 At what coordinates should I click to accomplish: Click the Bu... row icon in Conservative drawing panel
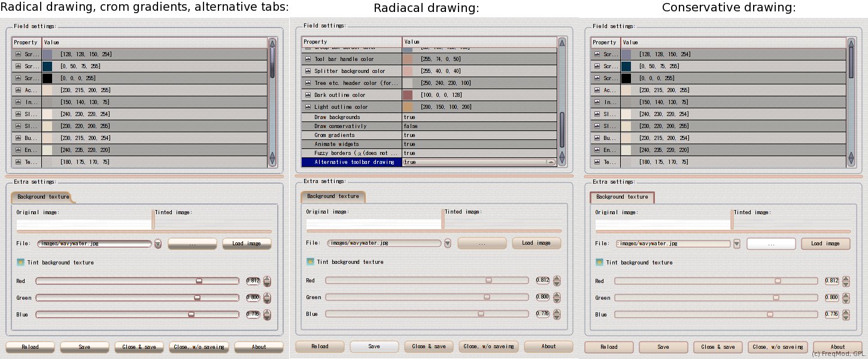click(597, 138)
